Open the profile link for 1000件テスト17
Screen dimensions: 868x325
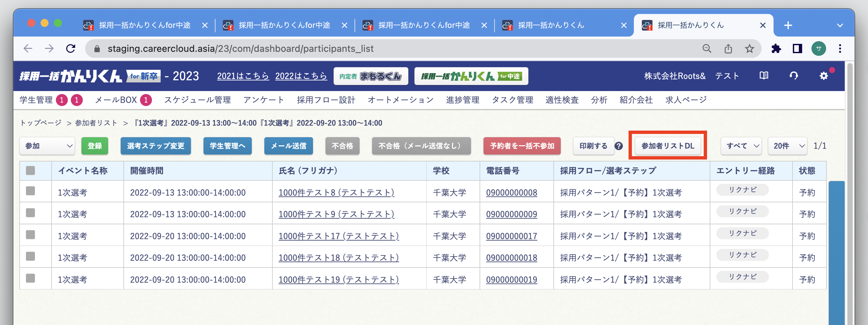[338, 236]
